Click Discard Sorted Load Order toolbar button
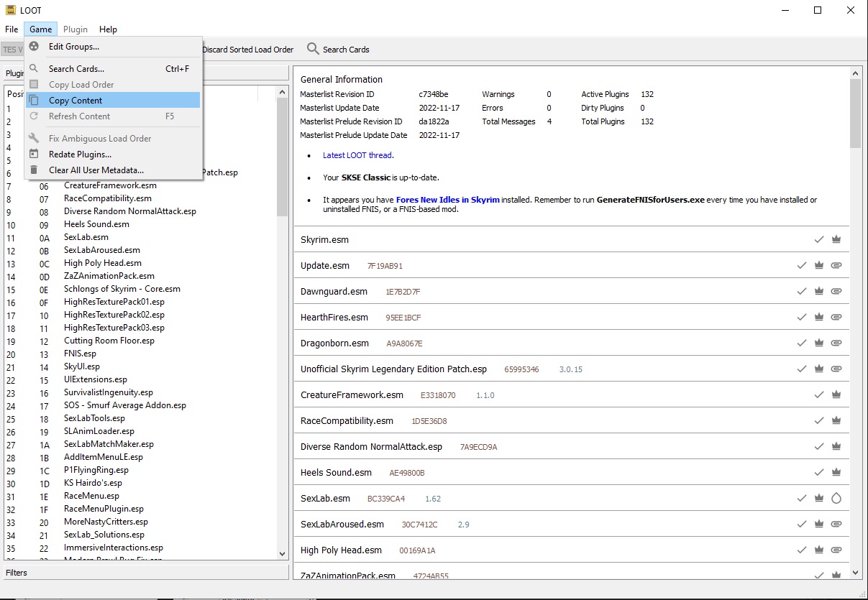Screen dimensions: 868x600 pos(248,50)
